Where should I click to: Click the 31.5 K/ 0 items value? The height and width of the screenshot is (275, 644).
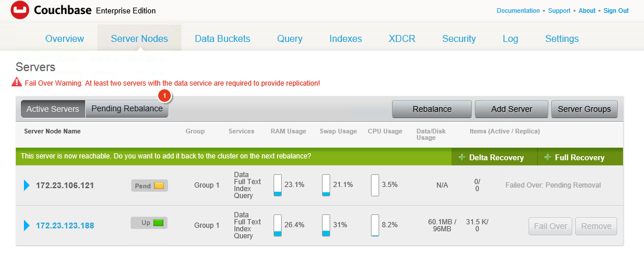[x=477, y=225]
